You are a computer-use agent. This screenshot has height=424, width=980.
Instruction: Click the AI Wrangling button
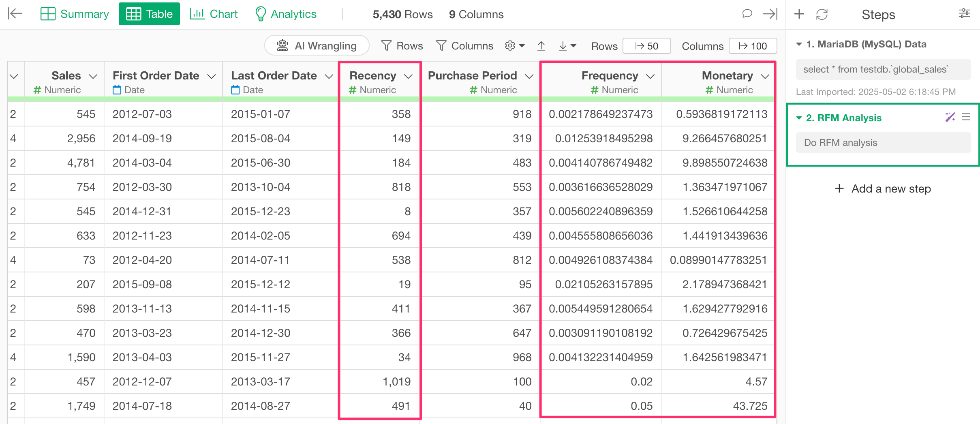coord(317,46)
